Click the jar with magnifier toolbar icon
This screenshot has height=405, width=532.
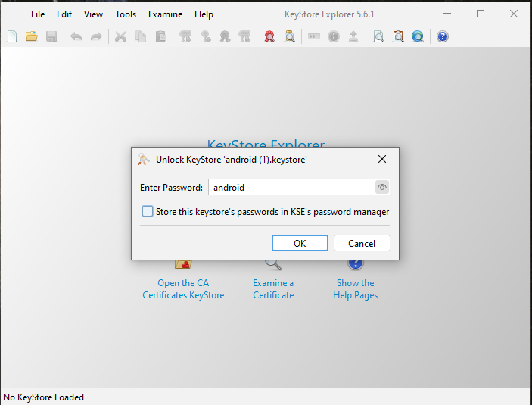[x=289, y=36]
